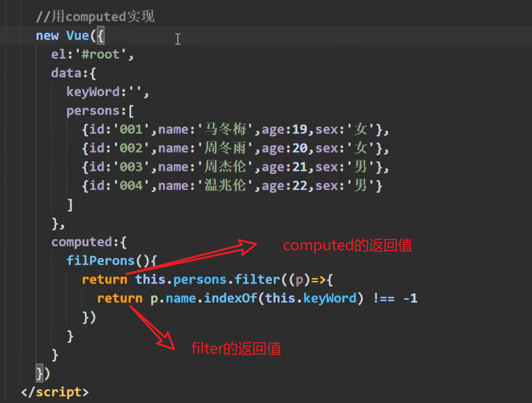
Task: Click the 'data:{' line
Action: 74,73
